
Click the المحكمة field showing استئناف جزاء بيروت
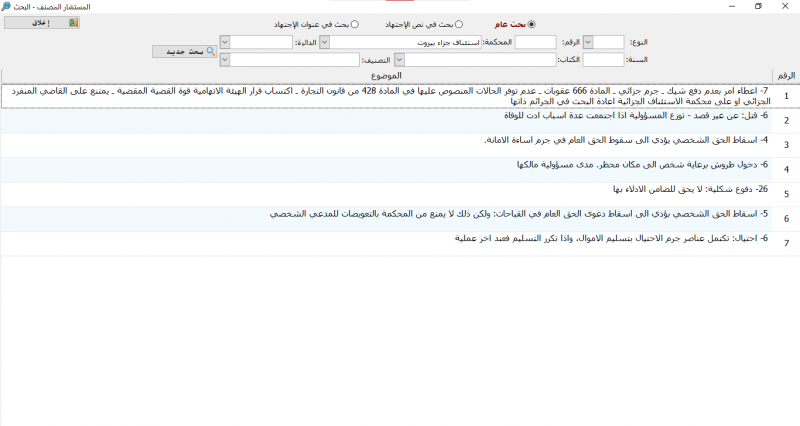point(406,42)
